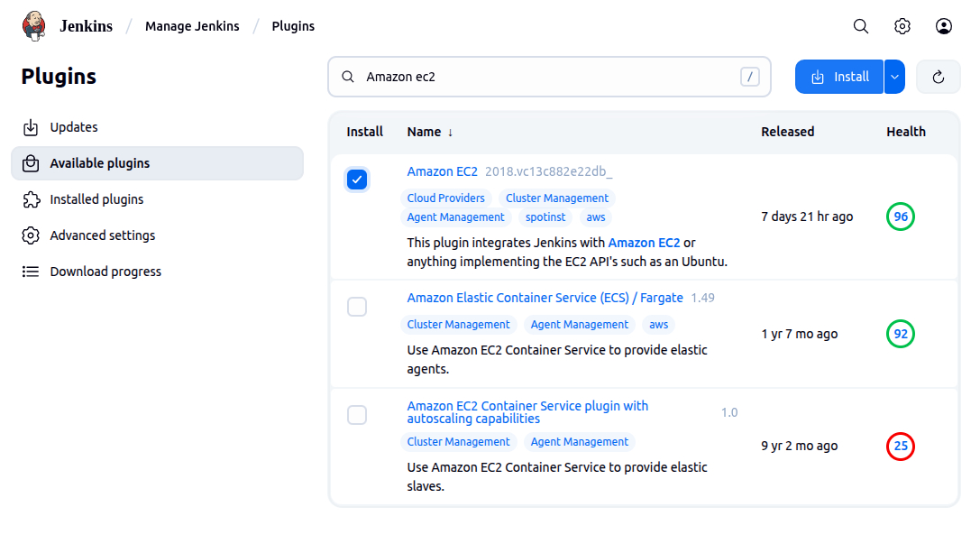Click the Advanced settings gear icon
The height and width of the screenshot is (553, 980).
[x=31, y=235]
